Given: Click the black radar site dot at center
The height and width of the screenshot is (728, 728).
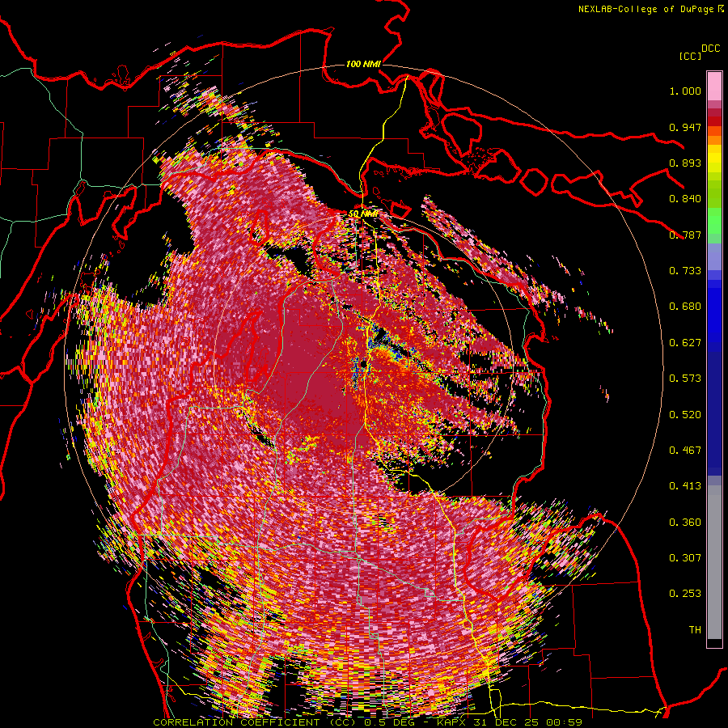Looking at the screenshot, I should pos(364,362).
